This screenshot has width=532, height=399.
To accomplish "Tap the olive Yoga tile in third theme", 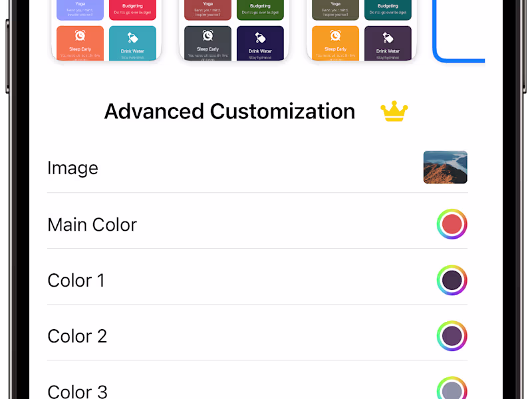I will point(335,10).
